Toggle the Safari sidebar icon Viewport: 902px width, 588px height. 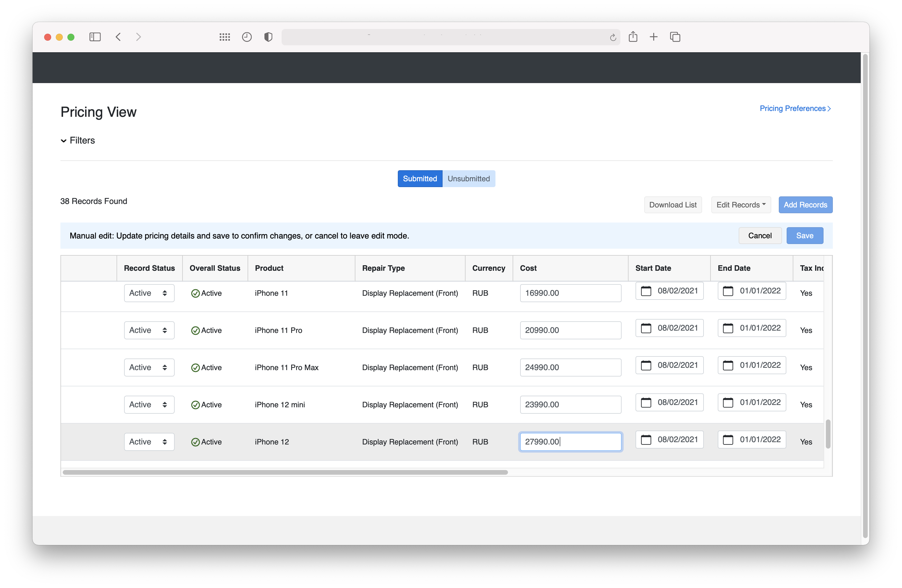[x=95, y=37]
